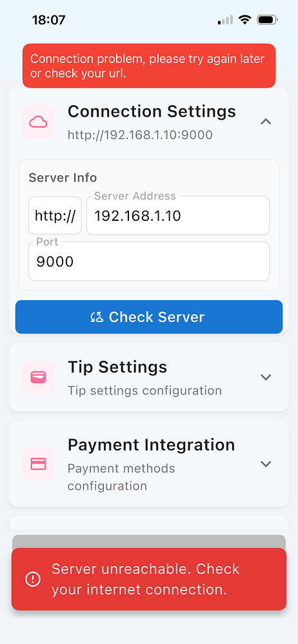This screenshot has height=644, width=298.
Task: Expand Payment Integration with the down chevron
Action: click(266, 464)
